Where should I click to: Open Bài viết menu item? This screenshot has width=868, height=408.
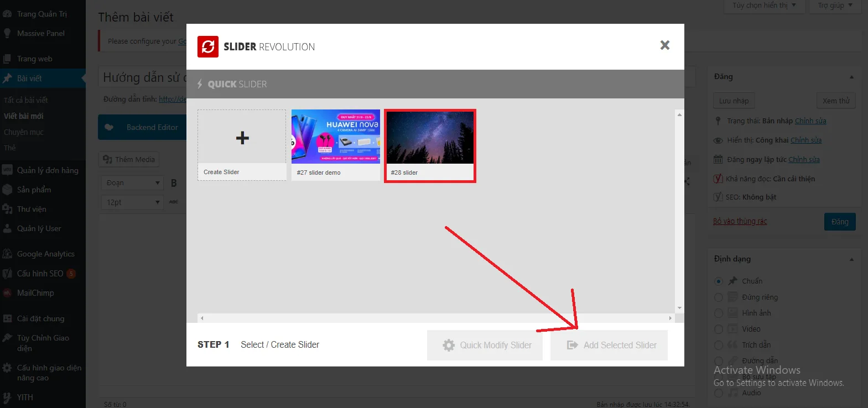[29, 79]
